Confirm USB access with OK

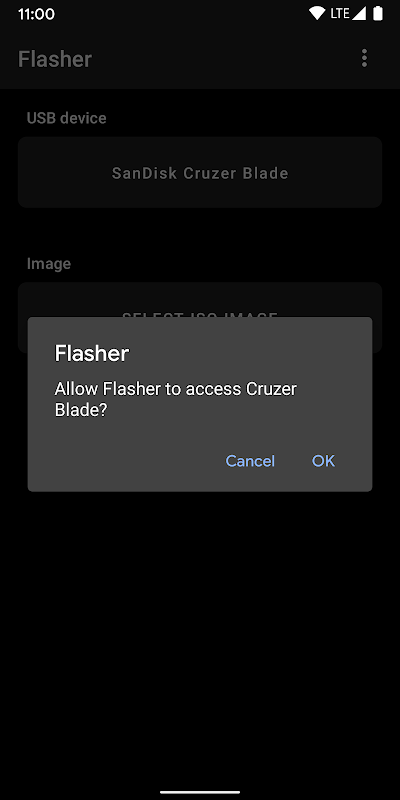click(x=323, y=461)
